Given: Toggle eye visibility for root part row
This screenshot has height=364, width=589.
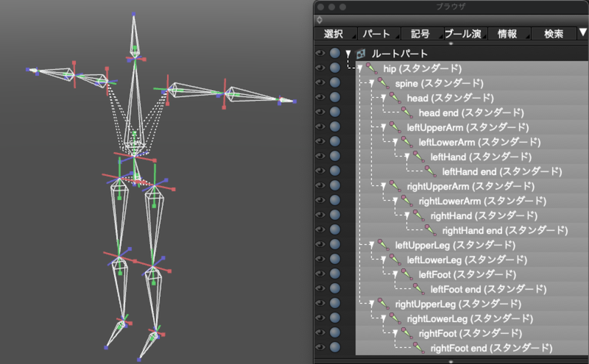Looking at the screenshot, I should pyautogui.click(x=320, y=53).
